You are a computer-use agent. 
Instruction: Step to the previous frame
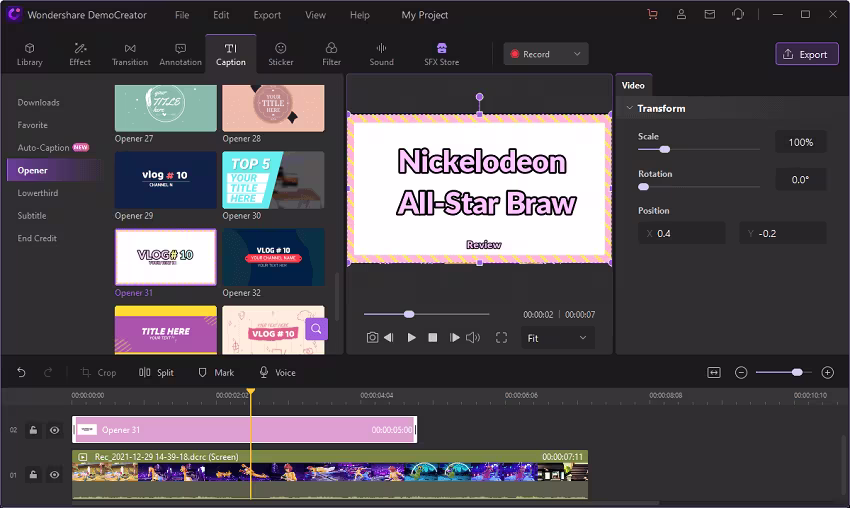pyautogui.click(x=389, y=338)
